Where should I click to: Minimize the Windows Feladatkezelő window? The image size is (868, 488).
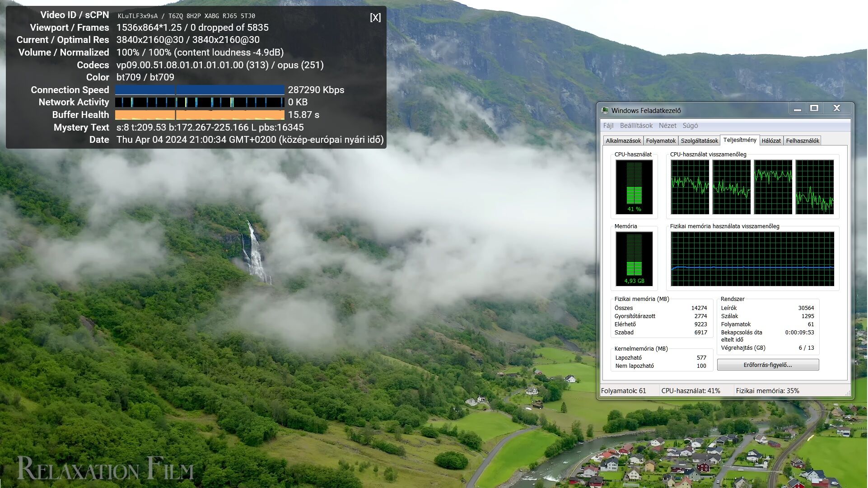tap(798, 108)
